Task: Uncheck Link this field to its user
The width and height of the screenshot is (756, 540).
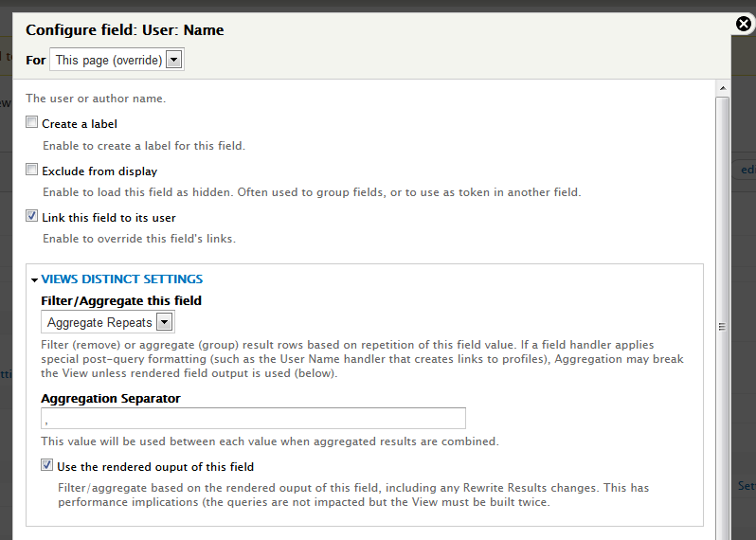Action: (x=32, y=217)
